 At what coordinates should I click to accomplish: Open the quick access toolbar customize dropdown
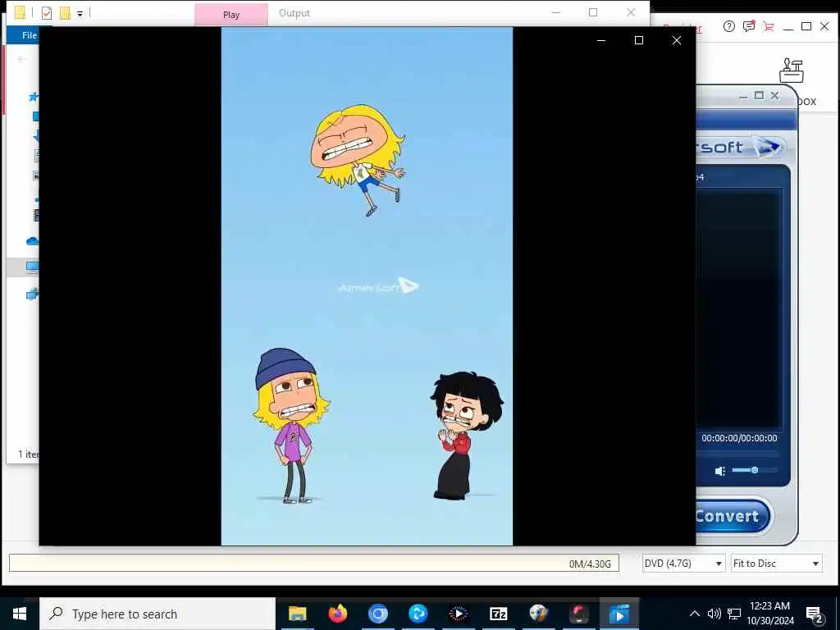(80, 14)
